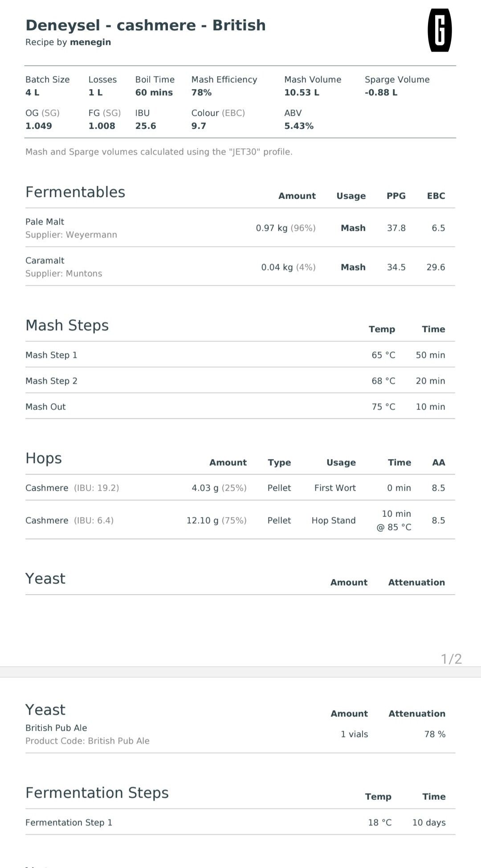Click the Mash Efficiency 78% value

coord(201,93)
